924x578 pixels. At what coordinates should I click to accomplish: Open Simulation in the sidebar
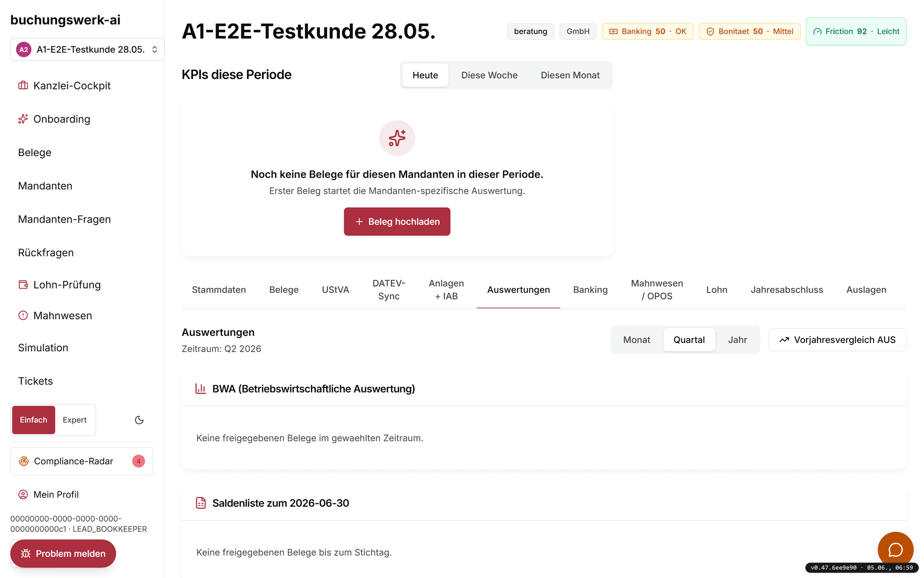(43, 348)
